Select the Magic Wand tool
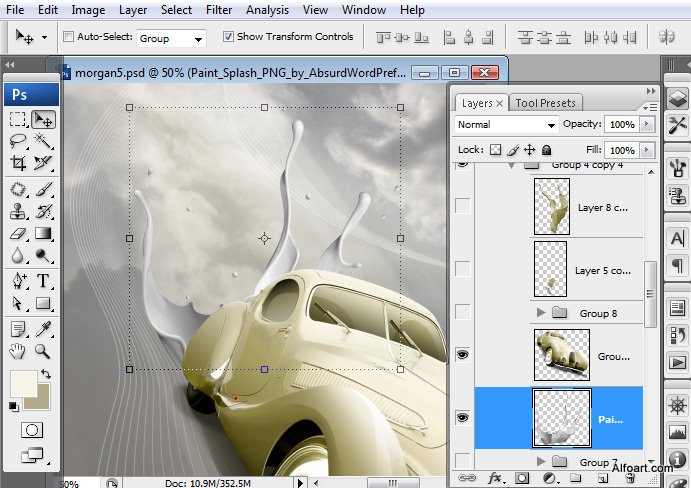 44,141
